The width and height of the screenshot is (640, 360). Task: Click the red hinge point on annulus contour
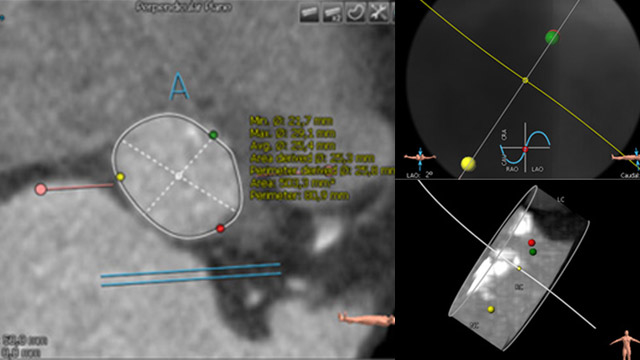point(220,229)
